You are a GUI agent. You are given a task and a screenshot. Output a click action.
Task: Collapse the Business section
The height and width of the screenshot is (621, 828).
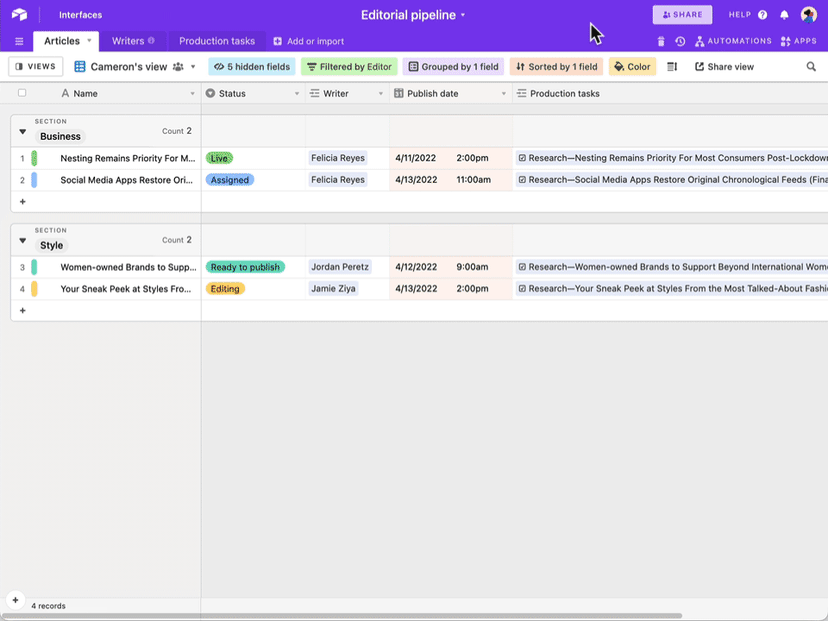coord(22,130)
